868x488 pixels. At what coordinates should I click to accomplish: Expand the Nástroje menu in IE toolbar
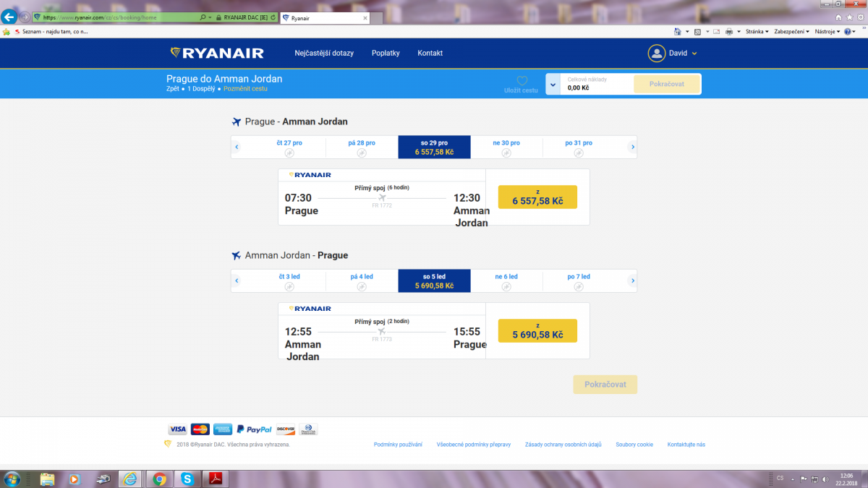tap(826, 32)
